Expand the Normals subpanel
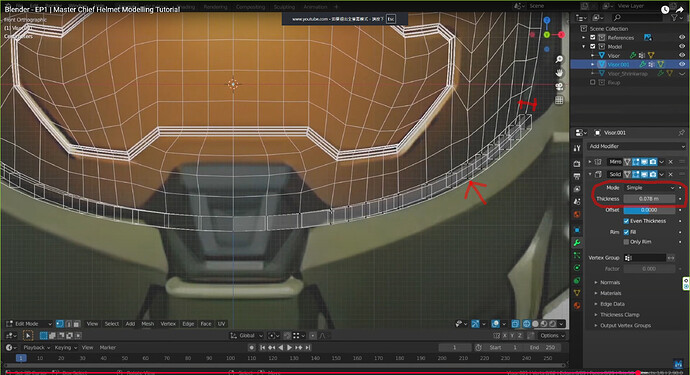The width and height of the screenshot is (690, 375). [610, 282]
